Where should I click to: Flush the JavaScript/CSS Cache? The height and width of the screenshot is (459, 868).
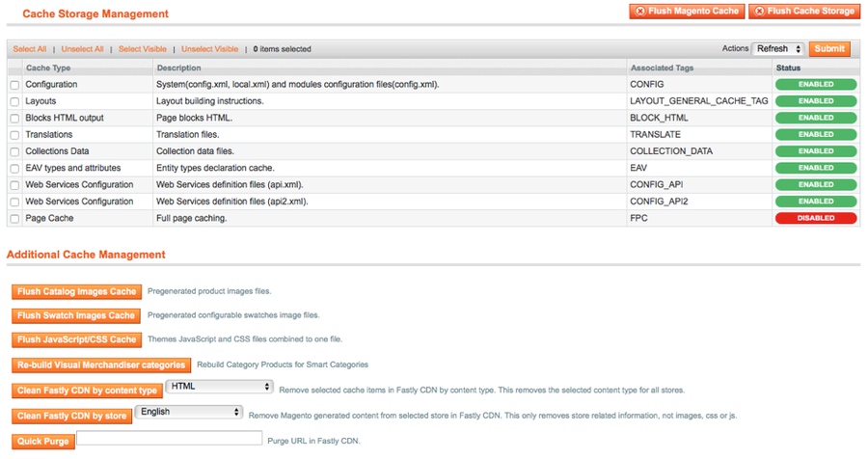point(76,340)
